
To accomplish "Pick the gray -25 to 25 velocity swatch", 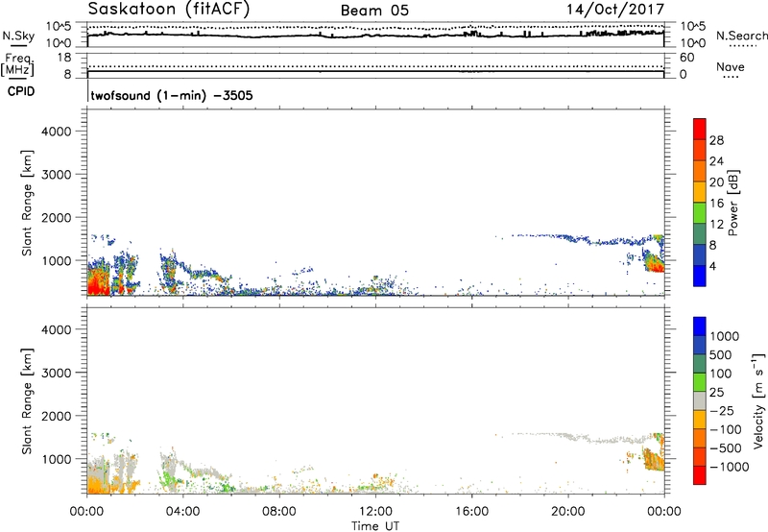I will click(700, 401).
